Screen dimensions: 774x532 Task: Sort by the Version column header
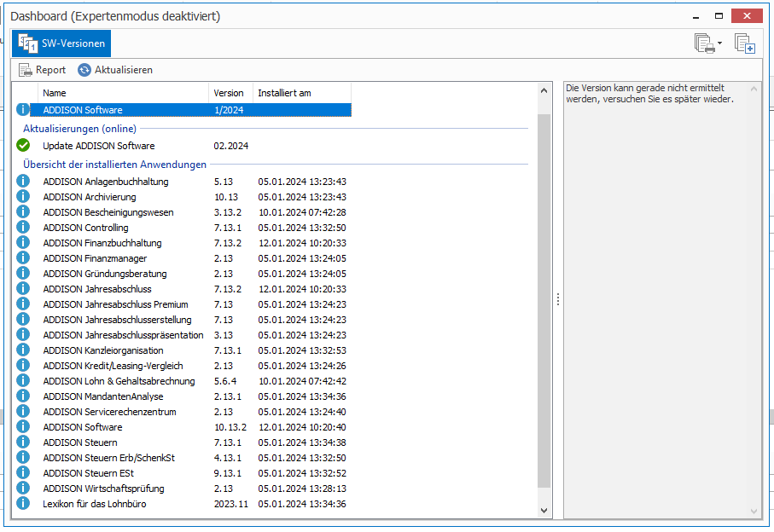(x=230, y=93)
